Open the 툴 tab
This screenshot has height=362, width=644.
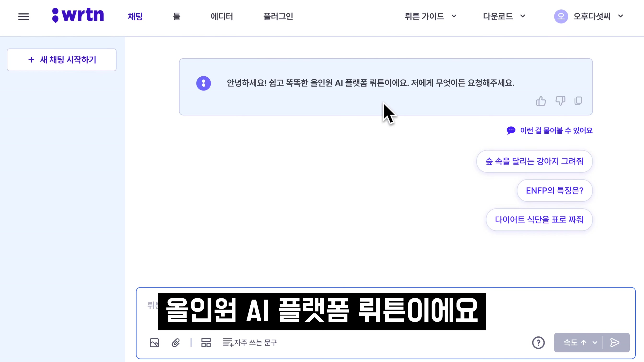click(177, 17)
